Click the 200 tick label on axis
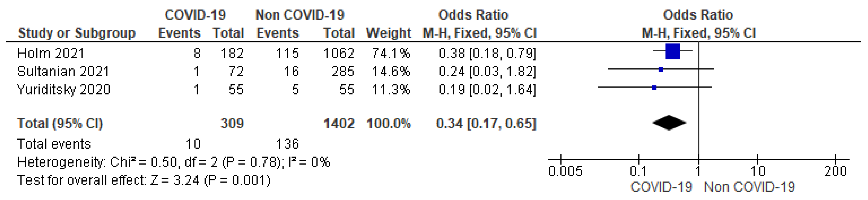The width and height of the screenshot is (868, 200). pyautogui.click(x=835, y=171)
